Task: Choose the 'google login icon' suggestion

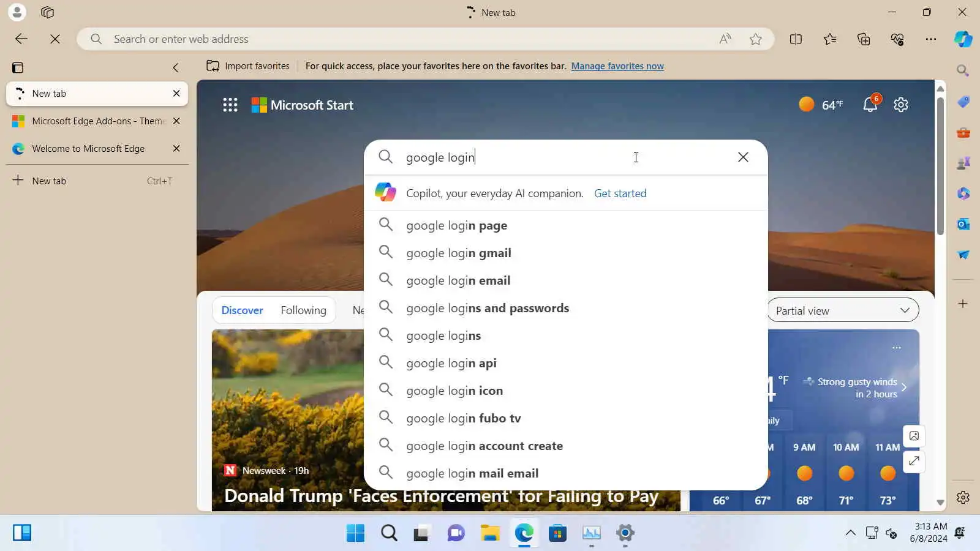Action: coord(565,391)
